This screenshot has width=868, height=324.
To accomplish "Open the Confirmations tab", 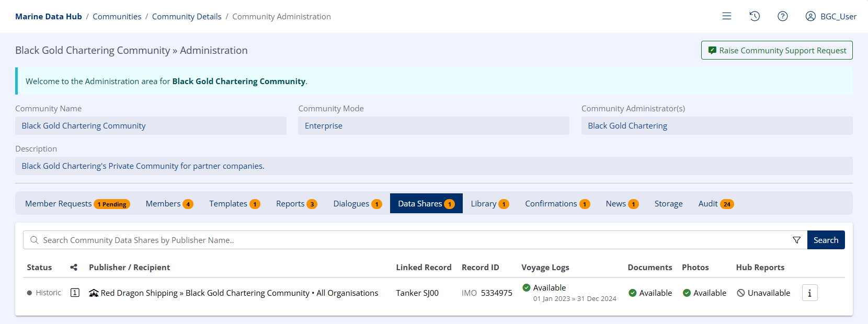I will (x=557, y=204).
